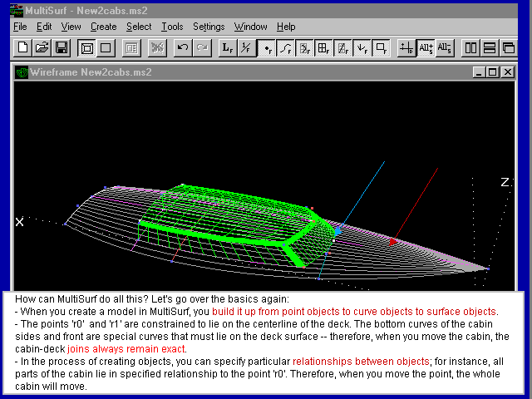Click the cascade windows icon
Viewport: 532px width, 399px height.
coord(508,48)
